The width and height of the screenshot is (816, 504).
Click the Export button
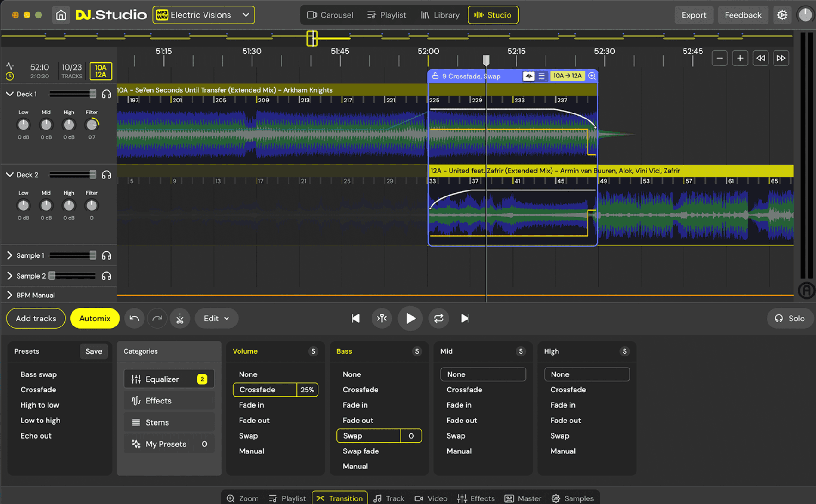point(694,15)
